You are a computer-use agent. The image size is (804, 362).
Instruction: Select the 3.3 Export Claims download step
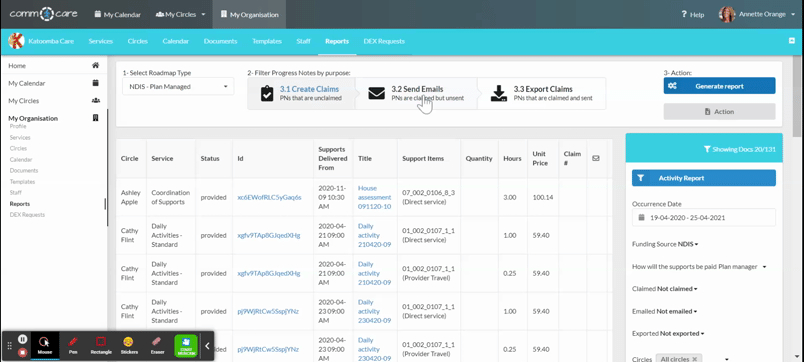pyautogui.click(x=541, y=93)
